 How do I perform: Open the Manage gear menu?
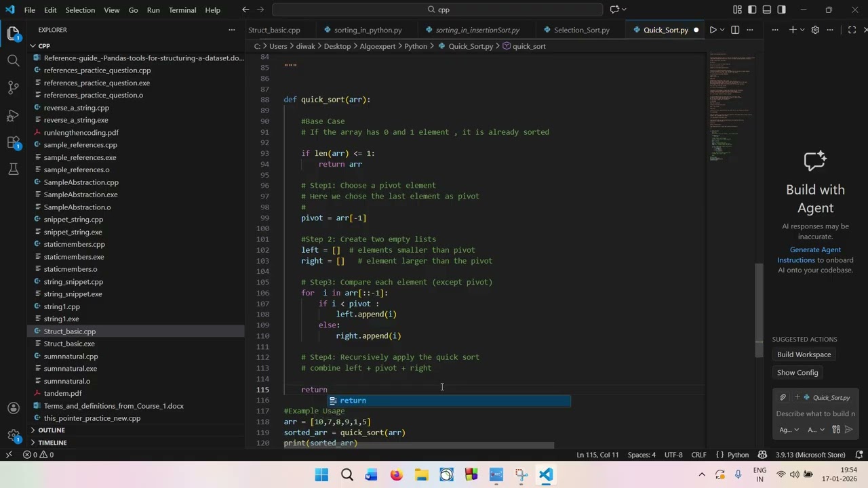(x=14, y=436)
